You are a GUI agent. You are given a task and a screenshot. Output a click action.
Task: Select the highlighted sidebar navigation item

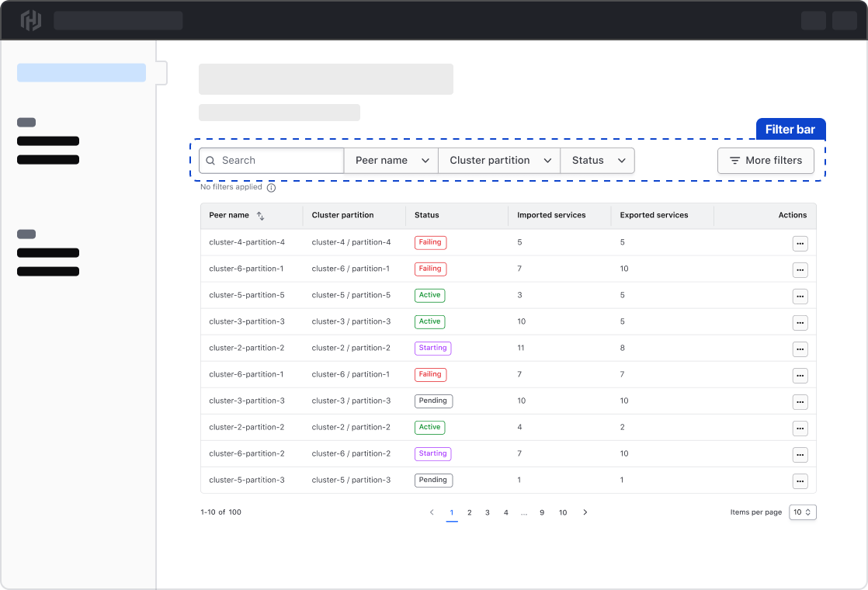click(82, 73)
